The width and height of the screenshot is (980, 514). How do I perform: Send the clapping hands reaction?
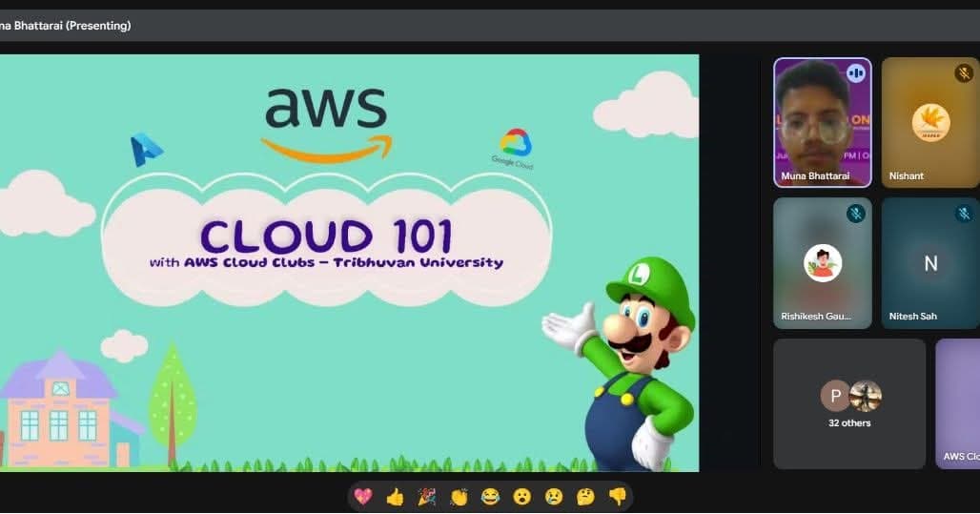(x=459, y=496)
